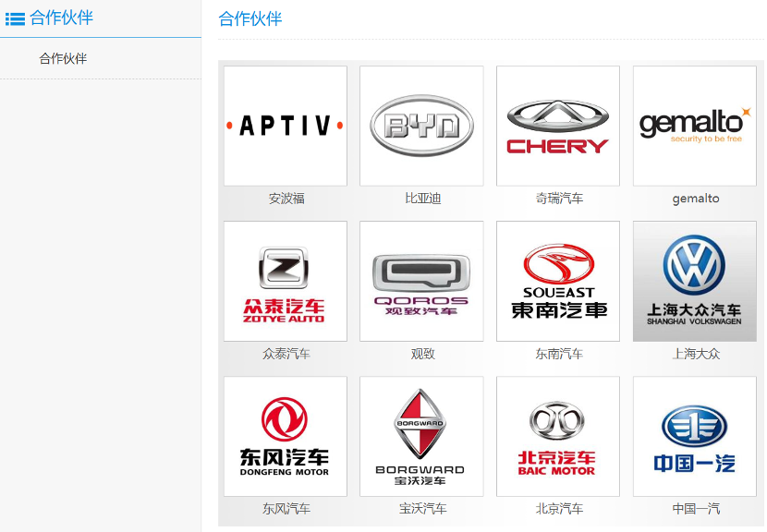This screenshot has width=767, height=532.
Task: Open the Borgward logo thumbnail
Action: point(421,436)
